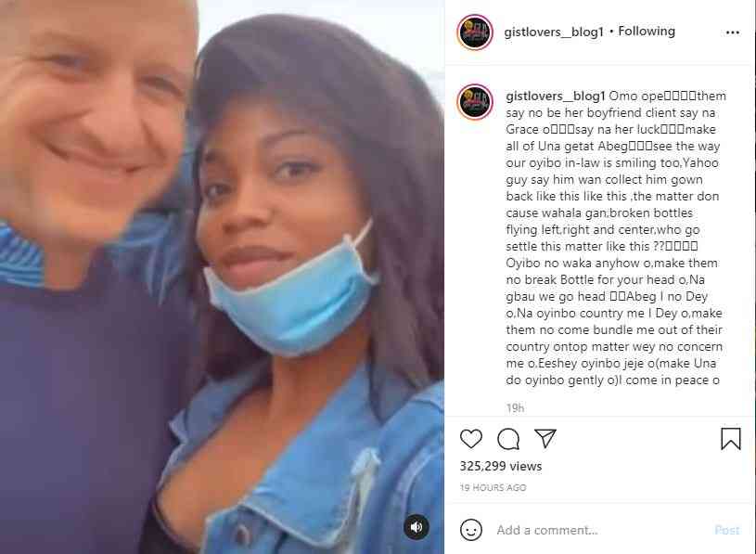Click the 19h caption timestamp

pyautogui.click(x=515, y=408)
